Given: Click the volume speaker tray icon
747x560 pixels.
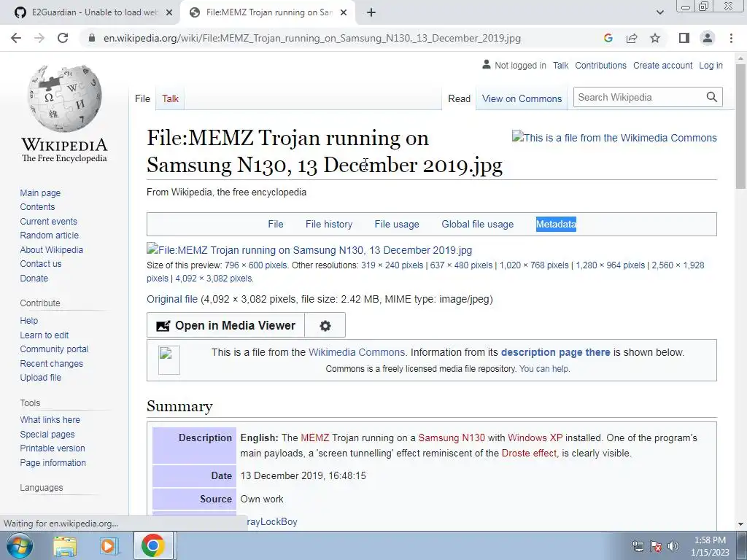Looking at the screenshot, I should [x=673, y=546].
